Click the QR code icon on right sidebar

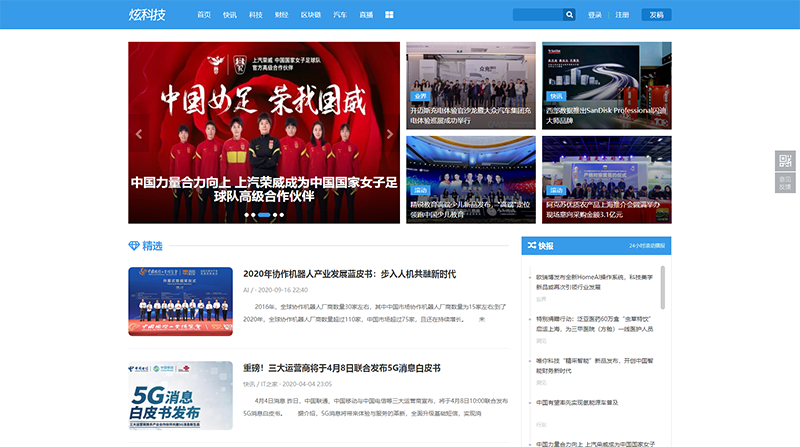click(x=785, y=162)
